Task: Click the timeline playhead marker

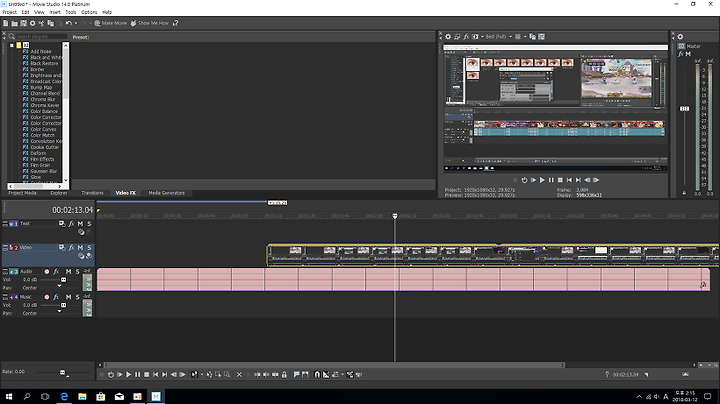Action: (395, 216)
